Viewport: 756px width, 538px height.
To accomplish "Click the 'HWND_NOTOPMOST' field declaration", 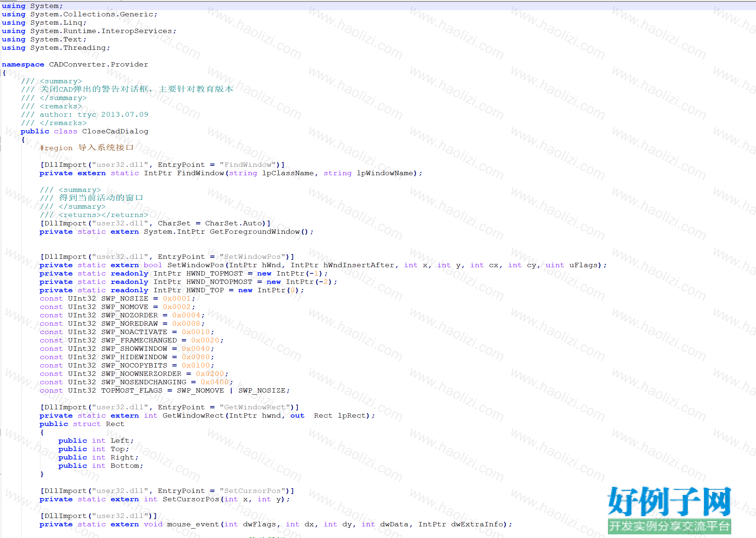I will click(x=188, y=282).
